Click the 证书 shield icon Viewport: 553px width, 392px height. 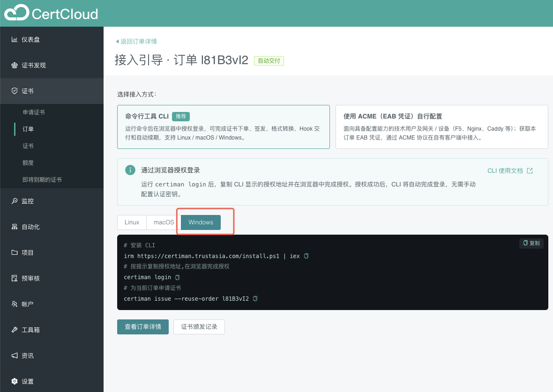pyautogui.click(x=15, y=91)
